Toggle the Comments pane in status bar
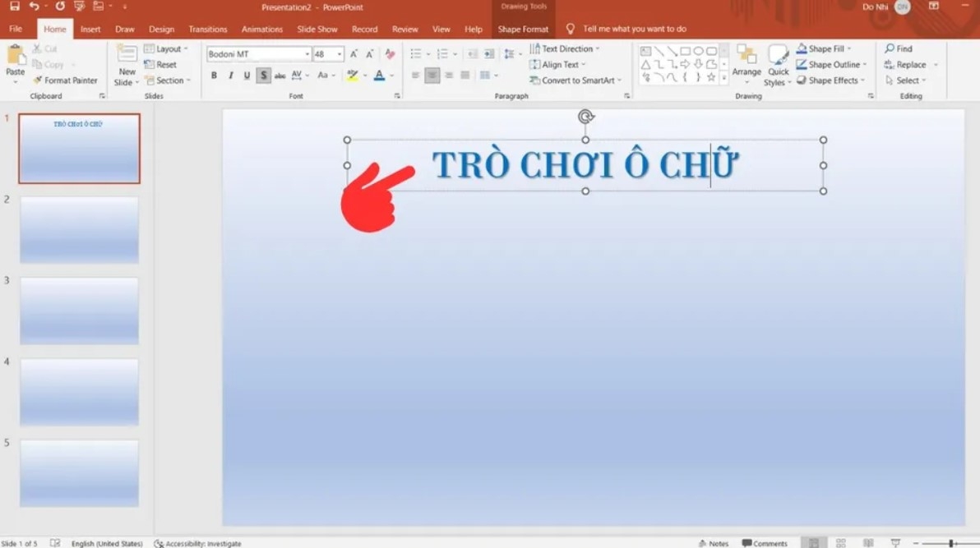Image resolution: width=980 pixels, height=548 pixels. click(764, 543)
